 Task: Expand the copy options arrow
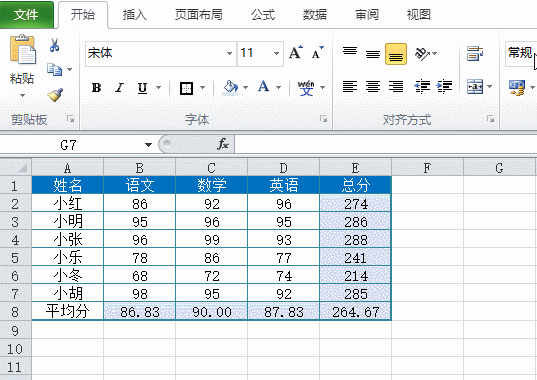click(x=70, y=69)
